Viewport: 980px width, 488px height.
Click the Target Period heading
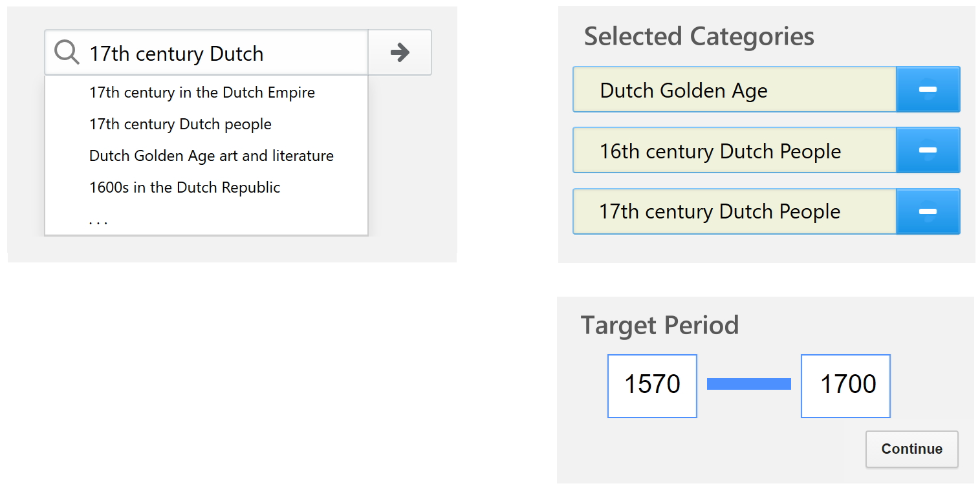point(660,325)
